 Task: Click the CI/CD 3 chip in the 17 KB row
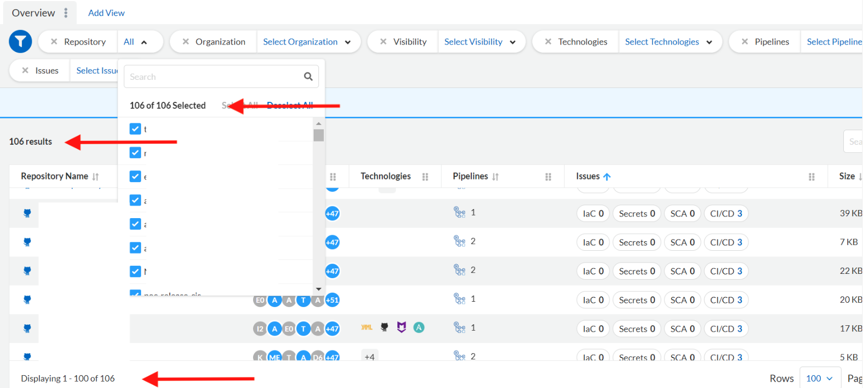tap(726, 329)
